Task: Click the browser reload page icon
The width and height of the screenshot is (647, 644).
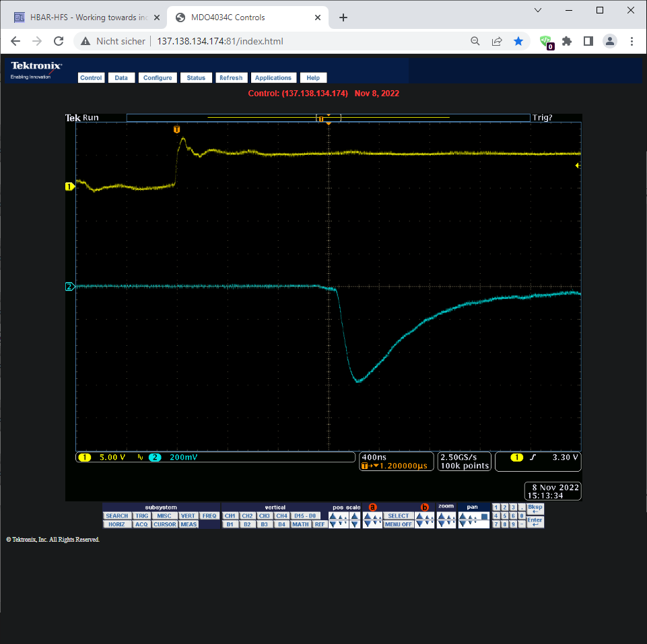Action: (x=59, y=41)
